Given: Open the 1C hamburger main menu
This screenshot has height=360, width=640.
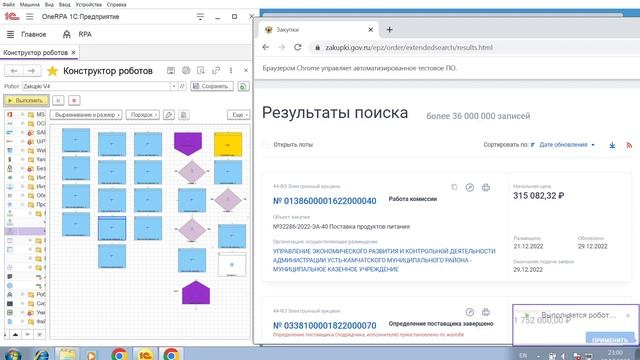Looking at the screenshot, I should [30, 17].
